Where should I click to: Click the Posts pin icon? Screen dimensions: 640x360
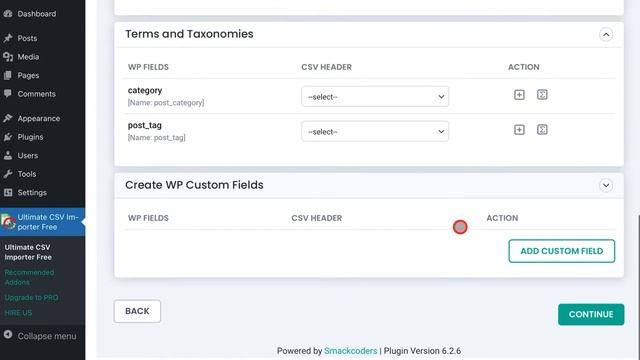[8, 38]
